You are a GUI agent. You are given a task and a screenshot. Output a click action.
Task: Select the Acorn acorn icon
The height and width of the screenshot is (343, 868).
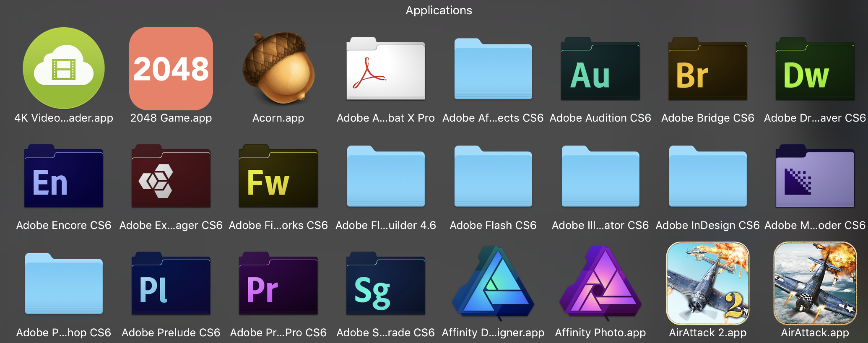(x=278, y=68)
